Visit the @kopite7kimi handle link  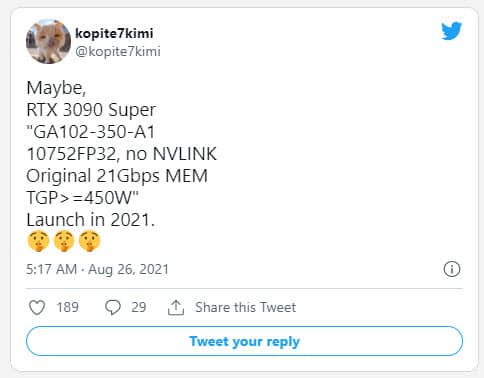(x=118, y=51)
